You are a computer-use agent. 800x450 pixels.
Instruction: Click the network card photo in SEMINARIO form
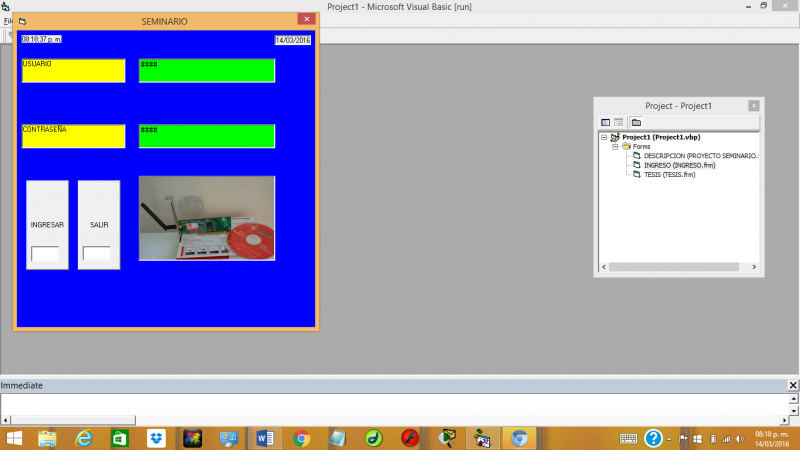(207, 218)
